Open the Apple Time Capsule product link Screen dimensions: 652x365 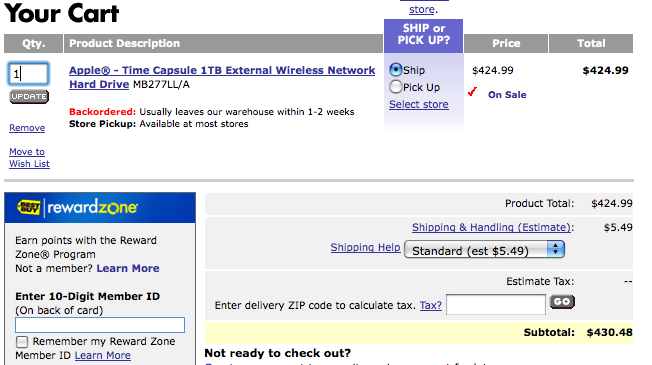click(x=222, y=77)
